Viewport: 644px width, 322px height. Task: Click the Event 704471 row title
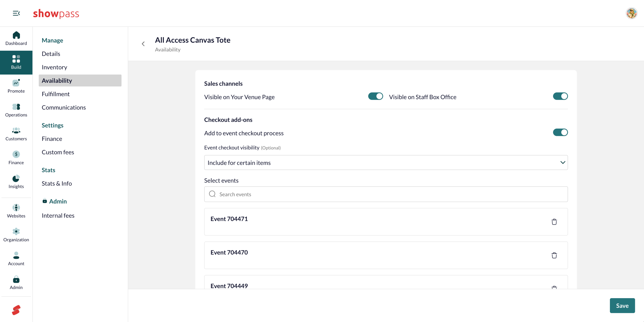(x=229, y=219)
